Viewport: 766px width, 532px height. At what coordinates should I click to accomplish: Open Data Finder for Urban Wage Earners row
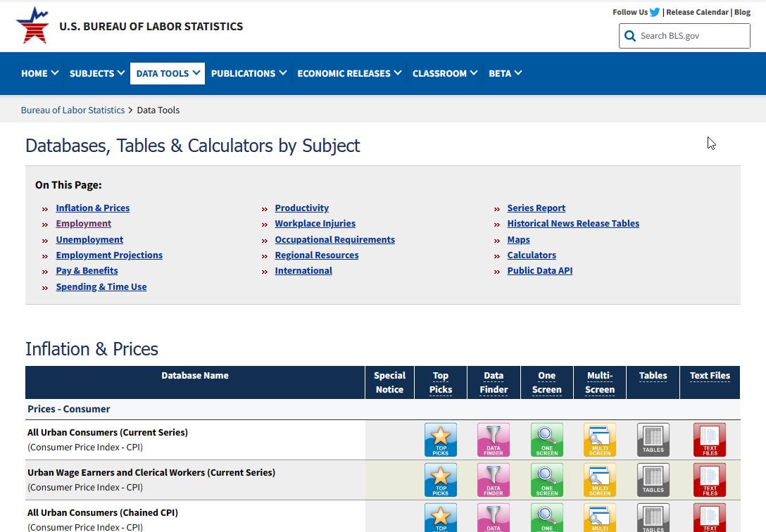(494, 480)
